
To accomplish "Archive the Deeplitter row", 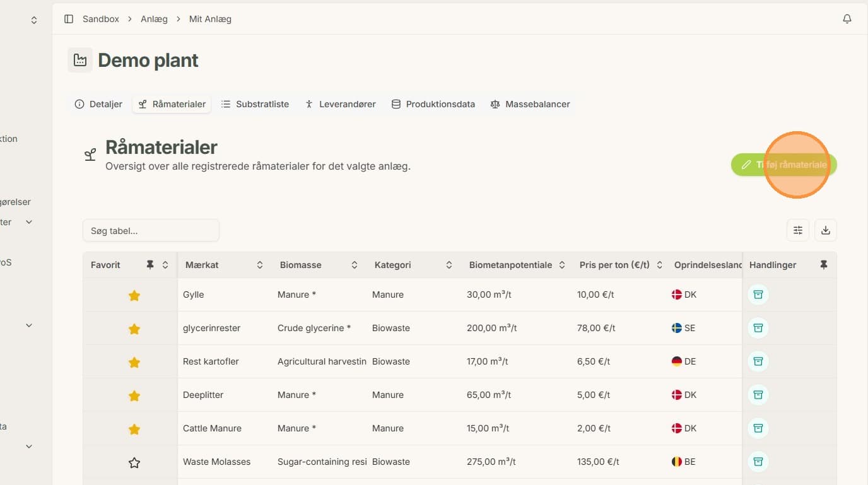I will coord(758,395).
